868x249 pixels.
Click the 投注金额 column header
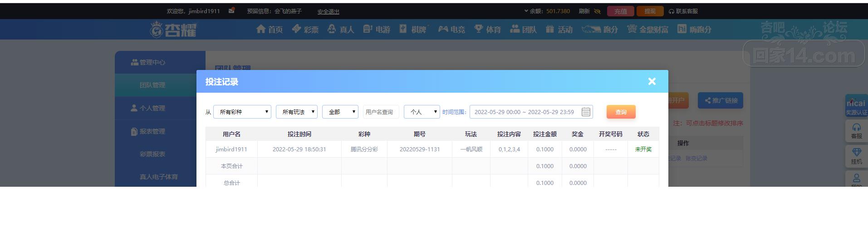click(545, 134)
